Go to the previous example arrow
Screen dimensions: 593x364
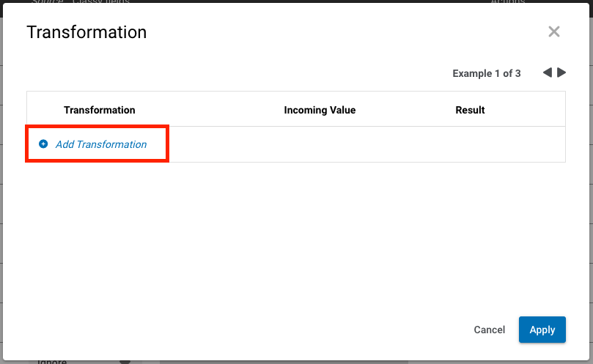[547, 73]
